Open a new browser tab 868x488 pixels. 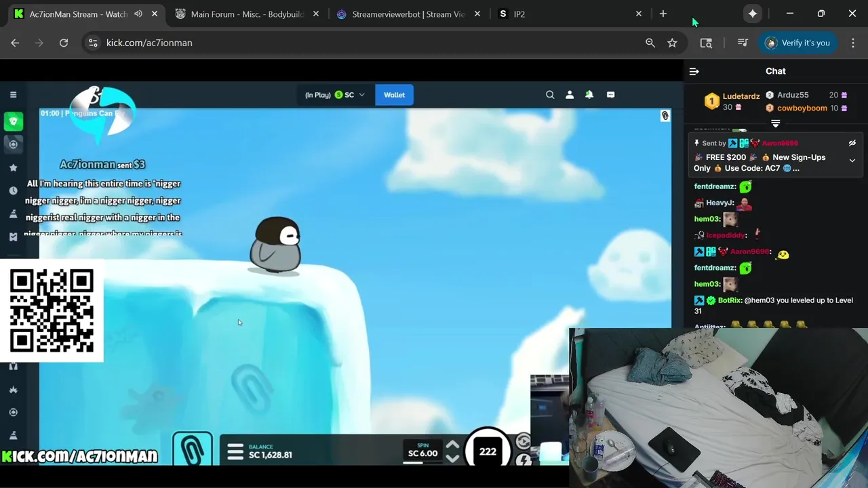663,14
